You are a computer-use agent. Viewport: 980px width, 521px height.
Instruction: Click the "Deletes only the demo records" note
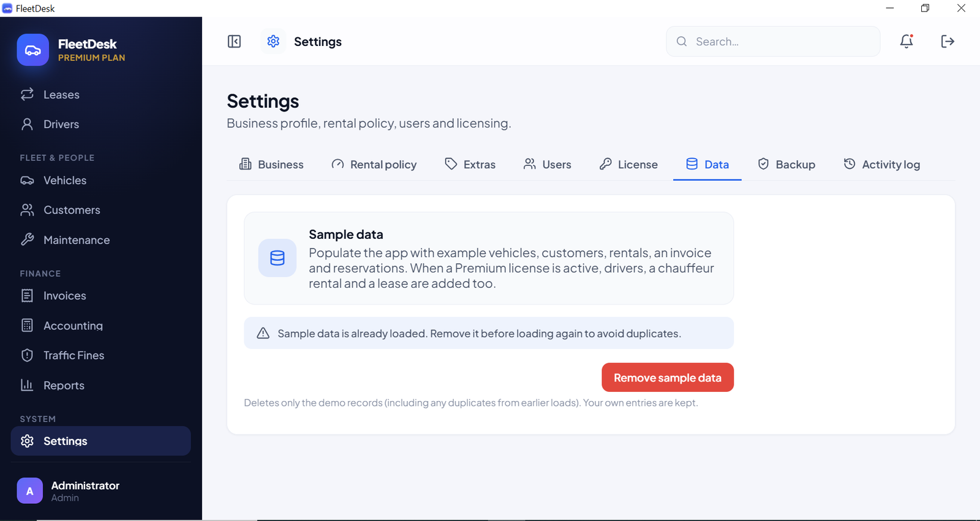point(470,403)
